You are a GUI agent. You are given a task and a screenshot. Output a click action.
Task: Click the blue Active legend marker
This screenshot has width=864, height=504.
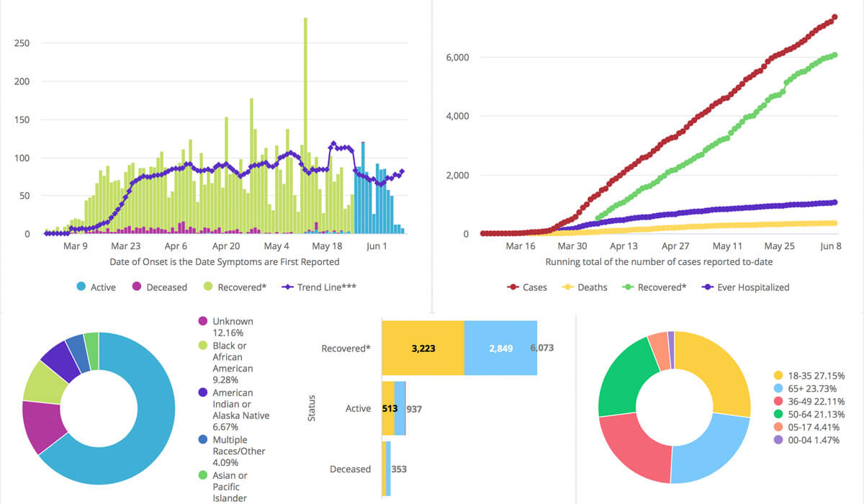[x=81, y=287]
